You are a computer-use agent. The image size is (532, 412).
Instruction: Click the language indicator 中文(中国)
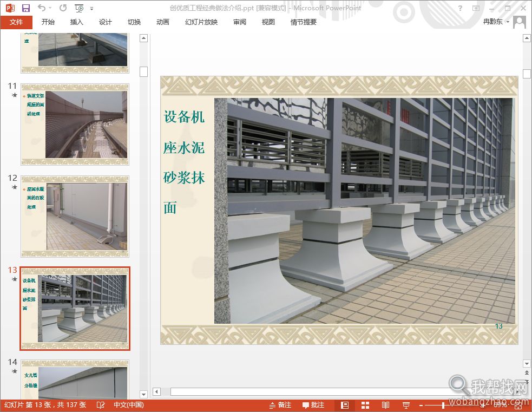[129, 405]
